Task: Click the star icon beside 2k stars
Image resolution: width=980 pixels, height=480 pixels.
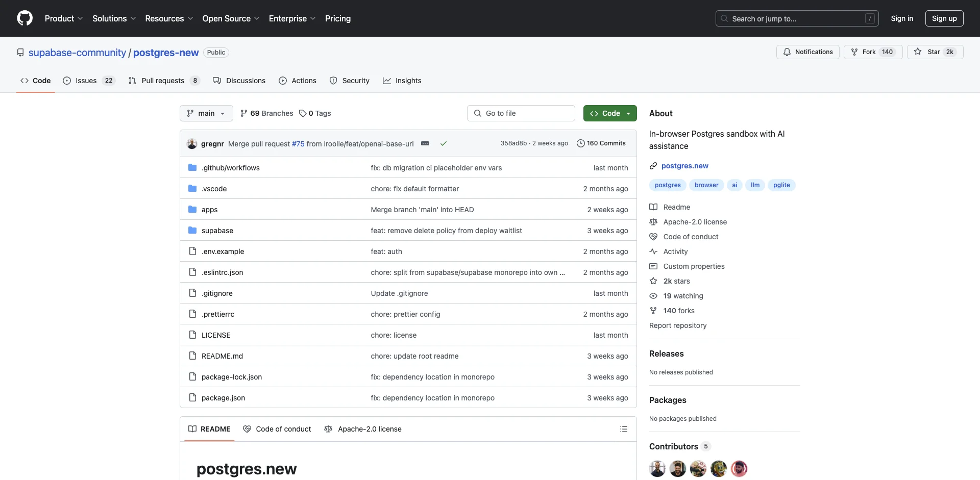Action: (653, 281)
